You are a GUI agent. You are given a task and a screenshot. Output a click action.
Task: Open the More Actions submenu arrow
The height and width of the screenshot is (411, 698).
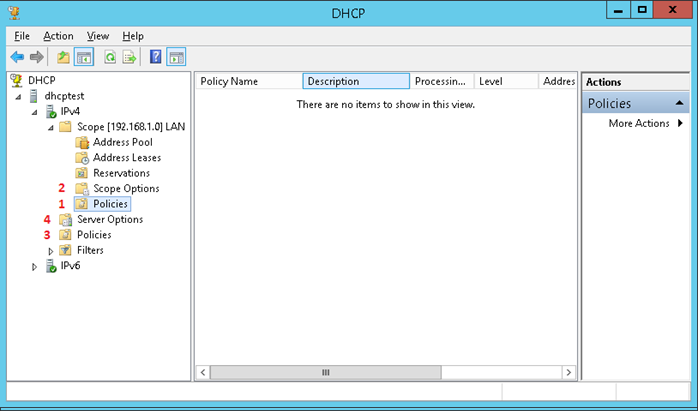tap(680, 123)
